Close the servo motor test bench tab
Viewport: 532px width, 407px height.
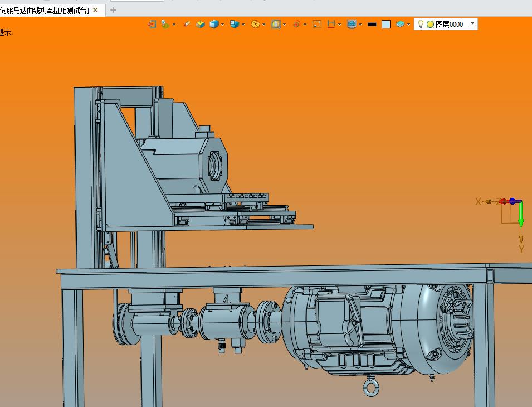click(x=96, y=10)
